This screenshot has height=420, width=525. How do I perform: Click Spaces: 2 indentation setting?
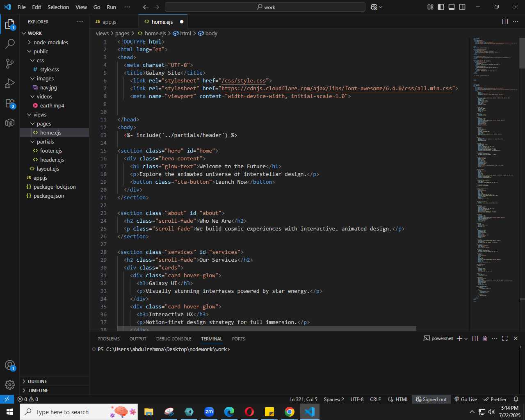[334, 399]
